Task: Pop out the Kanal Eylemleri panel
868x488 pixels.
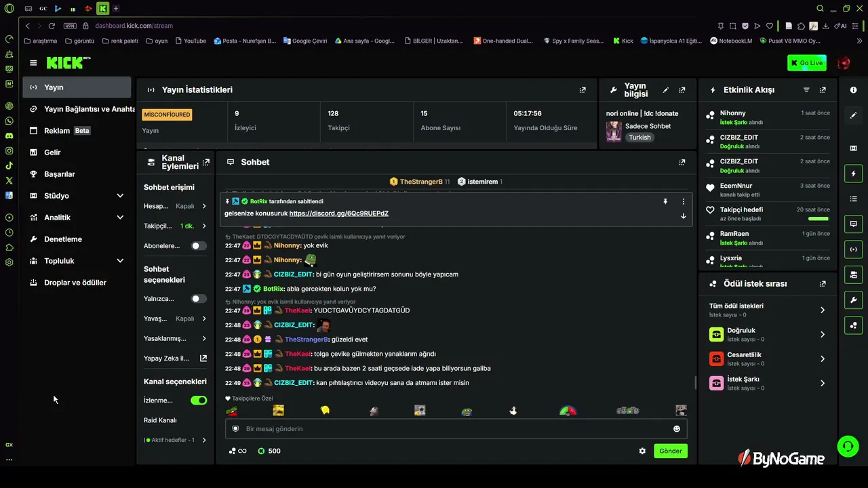Action: [206, 162]
